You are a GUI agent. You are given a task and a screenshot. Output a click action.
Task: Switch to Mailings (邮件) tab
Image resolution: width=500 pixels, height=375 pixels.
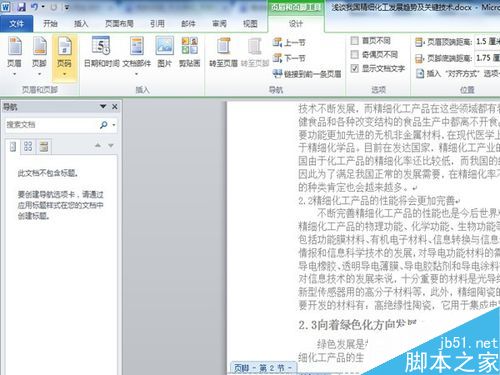click(x=188, y=23)
